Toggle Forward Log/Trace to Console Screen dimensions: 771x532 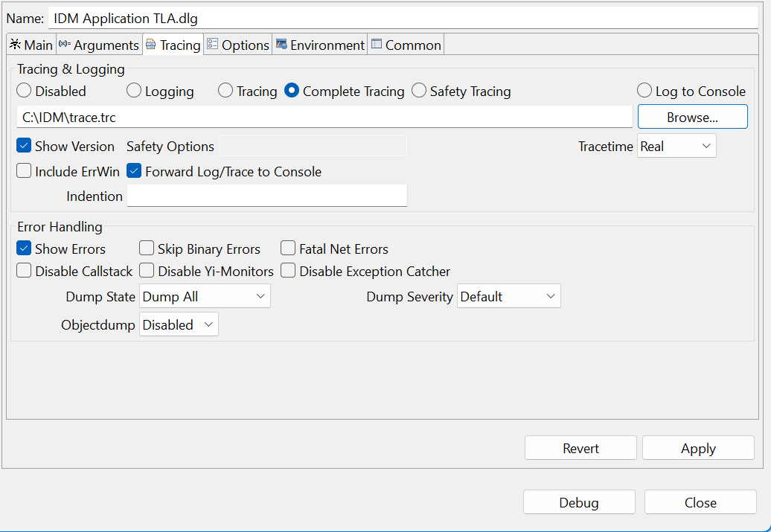pyautogui.click(x=134, y=171)
